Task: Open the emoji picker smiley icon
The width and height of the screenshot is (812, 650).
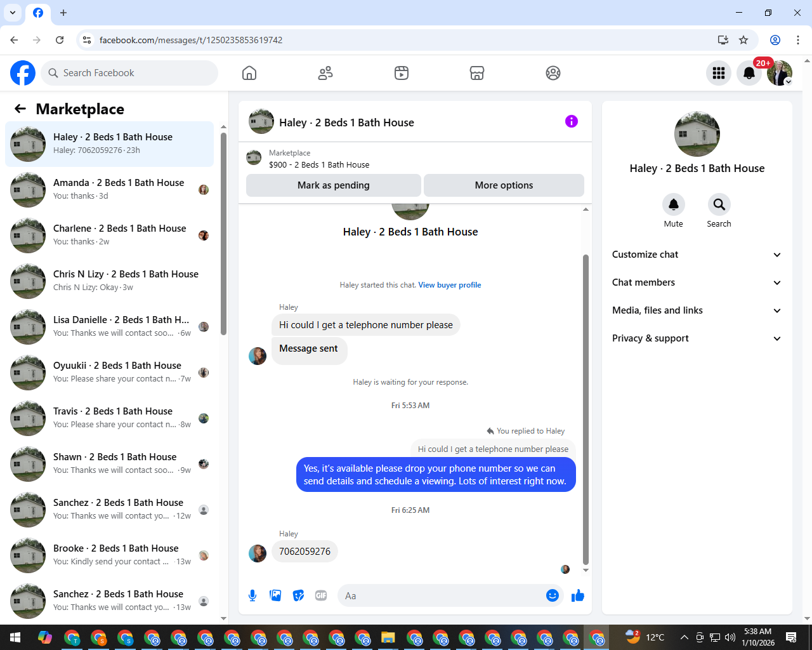Action: (x=553, y=595)
